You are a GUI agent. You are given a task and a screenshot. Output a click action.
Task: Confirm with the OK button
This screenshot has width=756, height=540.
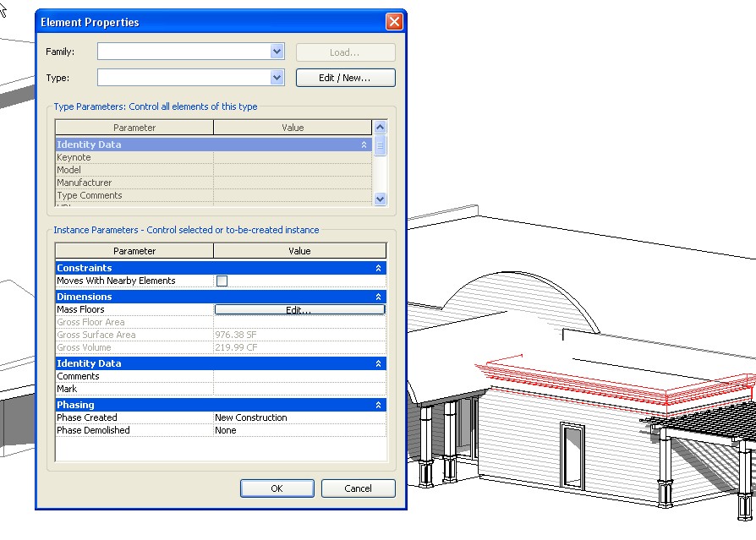coord(277,488)
